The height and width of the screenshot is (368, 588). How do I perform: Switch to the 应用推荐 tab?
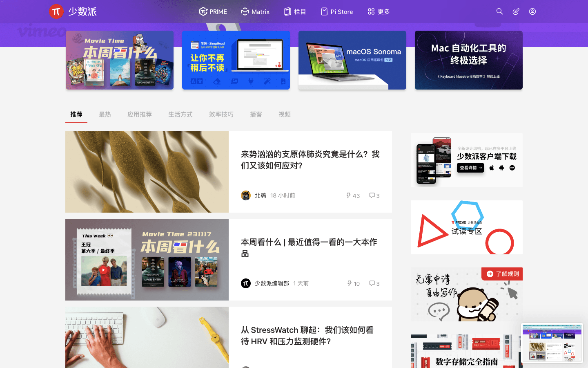(140, 114)
